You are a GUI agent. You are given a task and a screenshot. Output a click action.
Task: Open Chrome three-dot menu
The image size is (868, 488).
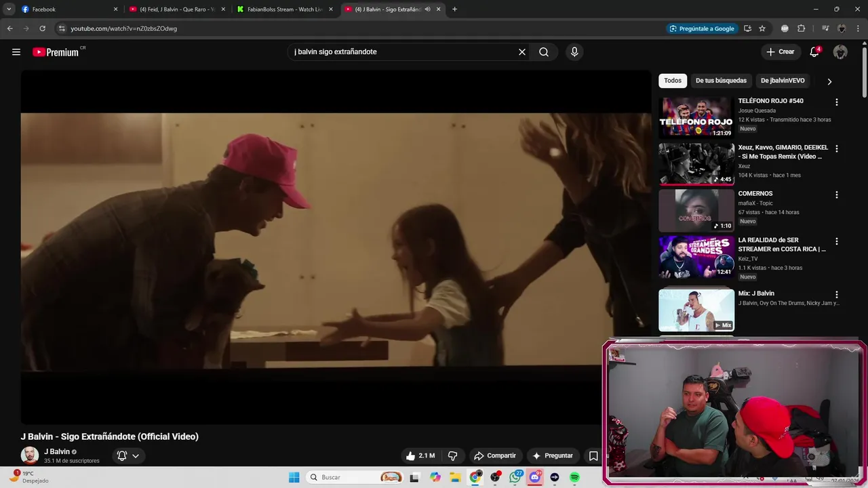click(x=858, y=28)
